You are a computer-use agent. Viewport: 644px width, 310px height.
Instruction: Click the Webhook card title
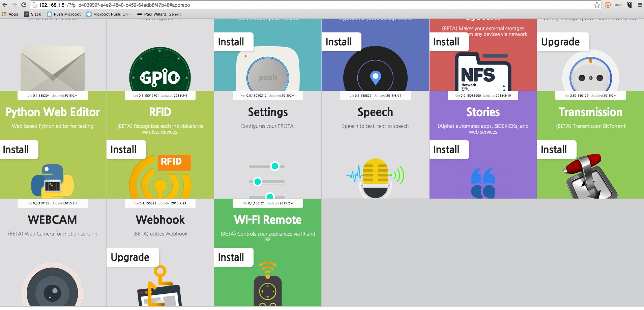(160, 220)
